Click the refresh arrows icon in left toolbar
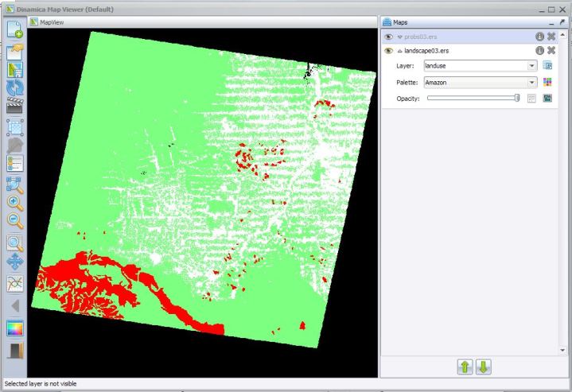The height and width of the screenshot is (392, 572). [x=15, y=88]
